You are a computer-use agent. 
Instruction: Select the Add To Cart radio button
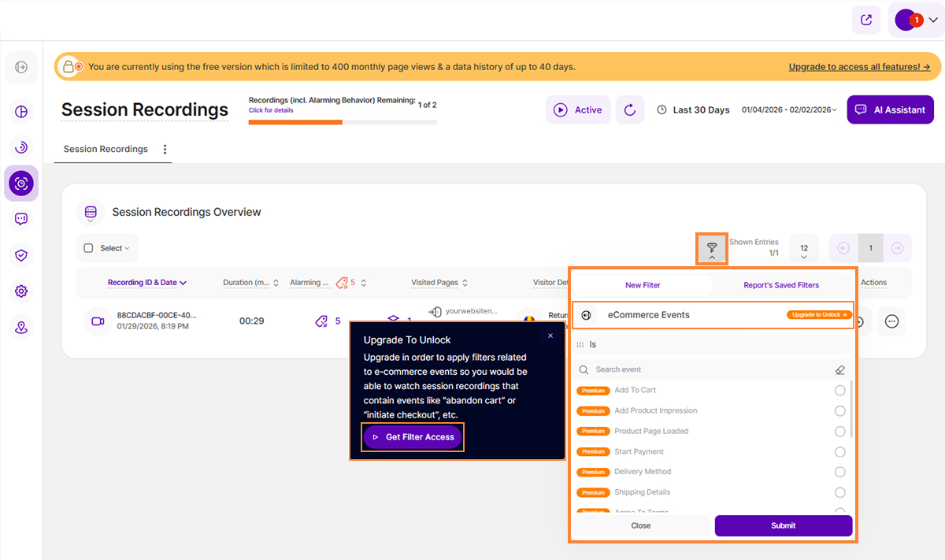(x=839, y=391)
